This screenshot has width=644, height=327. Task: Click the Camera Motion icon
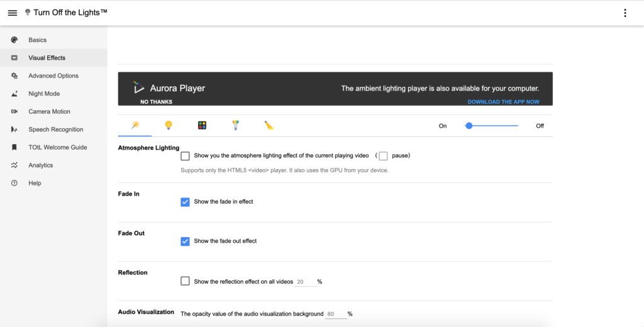click(14, 111)
